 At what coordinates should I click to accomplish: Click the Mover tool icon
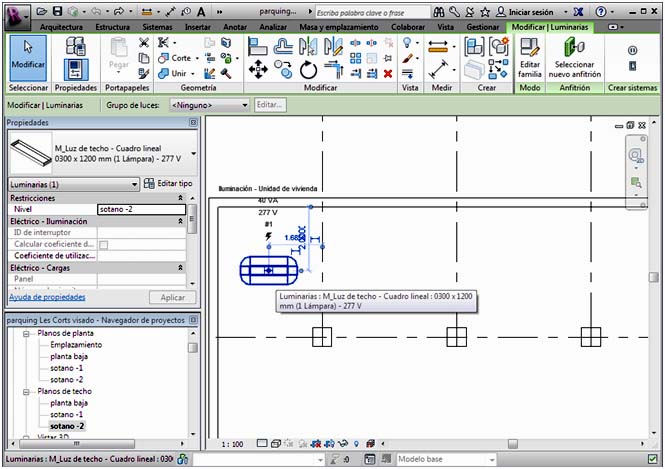pos(257,69)
